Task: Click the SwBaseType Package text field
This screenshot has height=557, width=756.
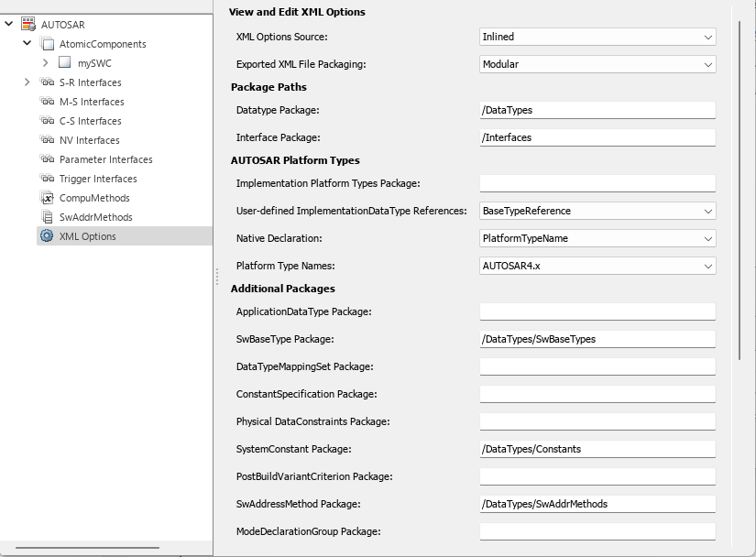Action: (597, 339)
